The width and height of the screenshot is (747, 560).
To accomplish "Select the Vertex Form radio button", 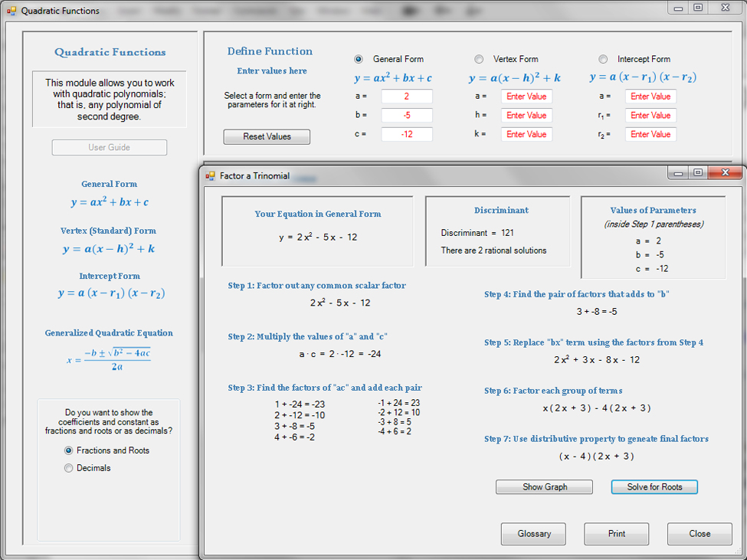I will (479, 59).
